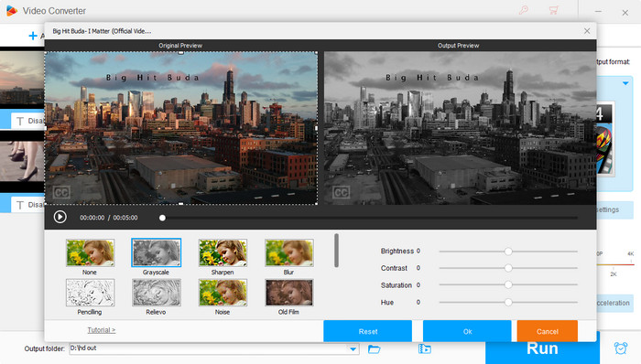Click the Brightness slider handle

[x=508, y=252]
